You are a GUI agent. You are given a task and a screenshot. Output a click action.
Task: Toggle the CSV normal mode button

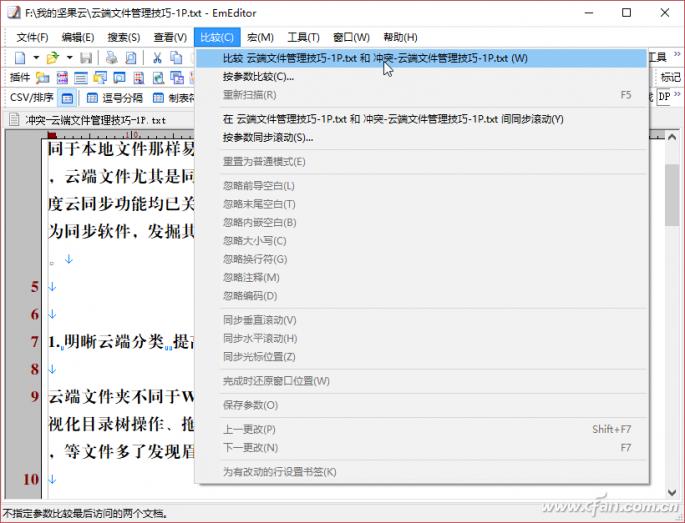pos(67,98)
